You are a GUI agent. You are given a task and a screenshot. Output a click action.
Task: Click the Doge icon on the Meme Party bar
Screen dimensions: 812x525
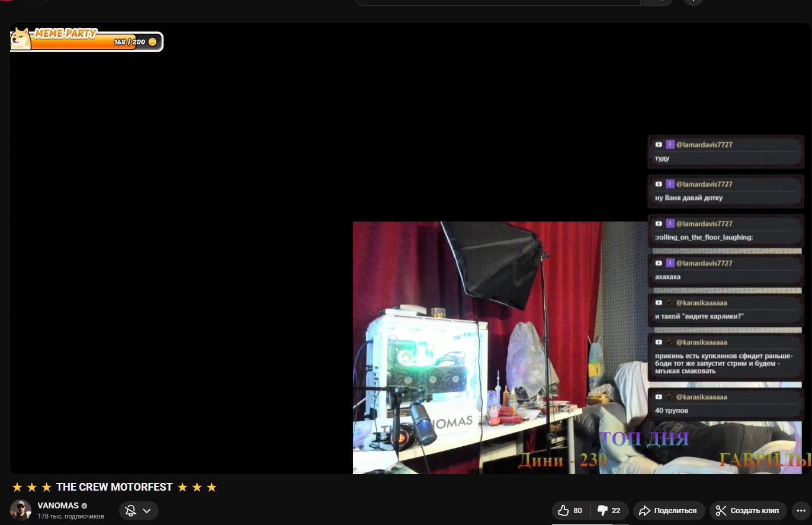pos(21,39)
